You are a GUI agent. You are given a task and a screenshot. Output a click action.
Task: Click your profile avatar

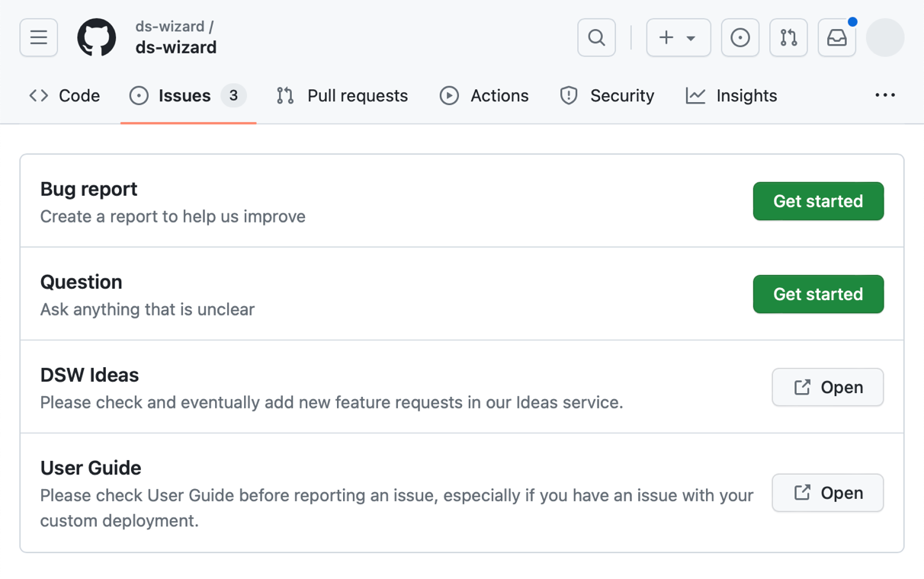(885, 37)
